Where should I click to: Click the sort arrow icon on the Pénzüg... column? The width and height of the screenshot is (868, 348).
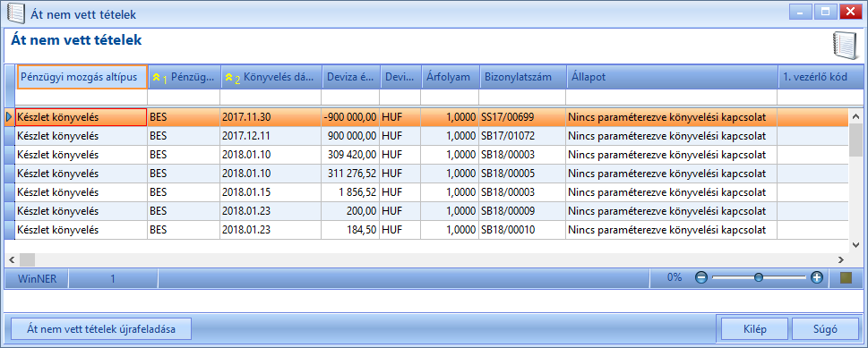[x=156, y=78]
